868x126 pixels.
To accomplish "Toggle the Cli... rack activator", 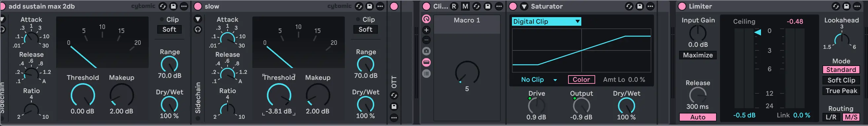I will pyautogui.click(x=426, y=6).
